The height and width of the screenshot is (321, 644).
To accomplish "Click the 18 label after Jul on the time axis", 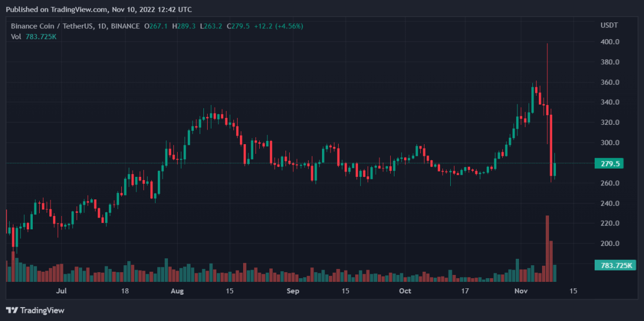I will [125, 291].
